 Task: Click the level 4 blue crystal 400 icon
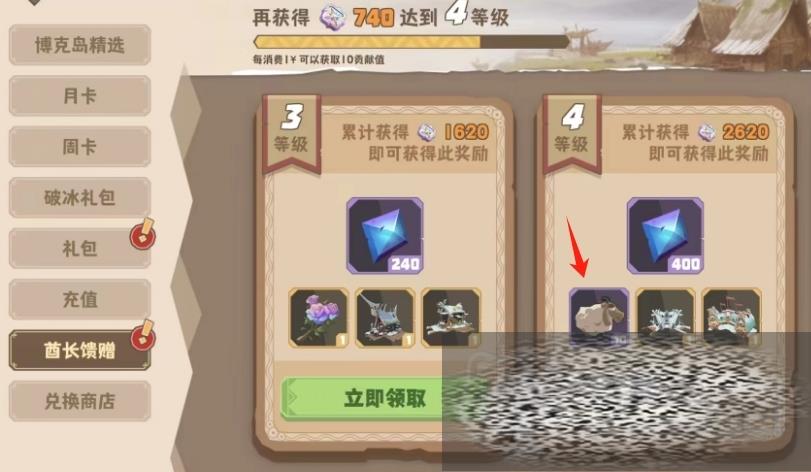tap(665, 235)
